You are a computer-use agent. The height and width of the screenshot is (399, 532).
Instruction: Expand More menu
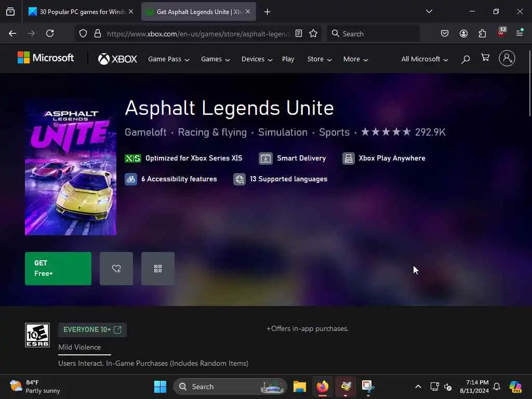(x=355, y=59)
